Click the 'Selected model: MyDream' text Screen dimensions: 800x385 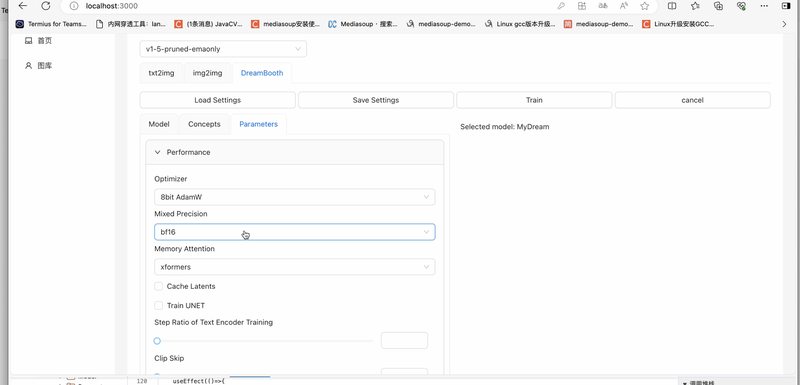(x=505, y=126)
